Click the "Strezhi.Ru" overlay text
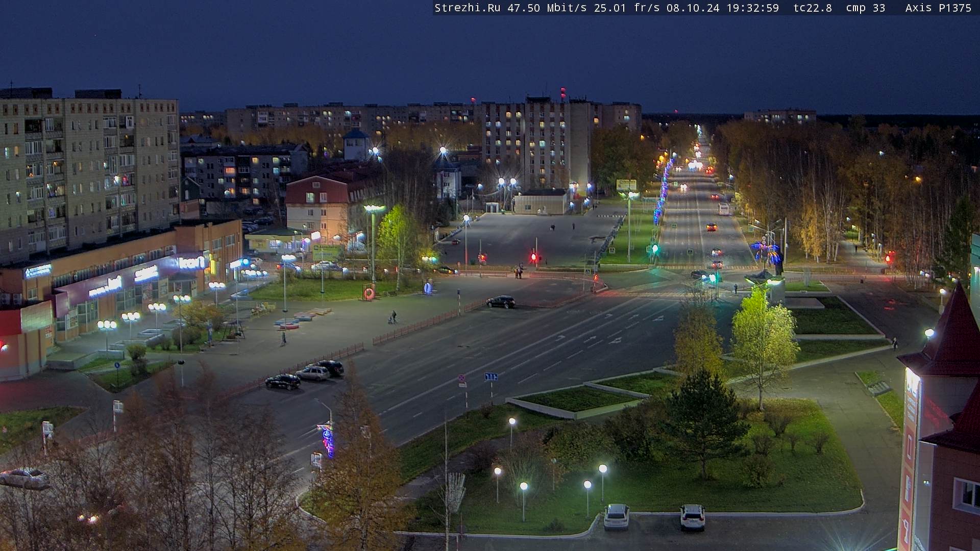980x551 pixels. coord(468,8)
